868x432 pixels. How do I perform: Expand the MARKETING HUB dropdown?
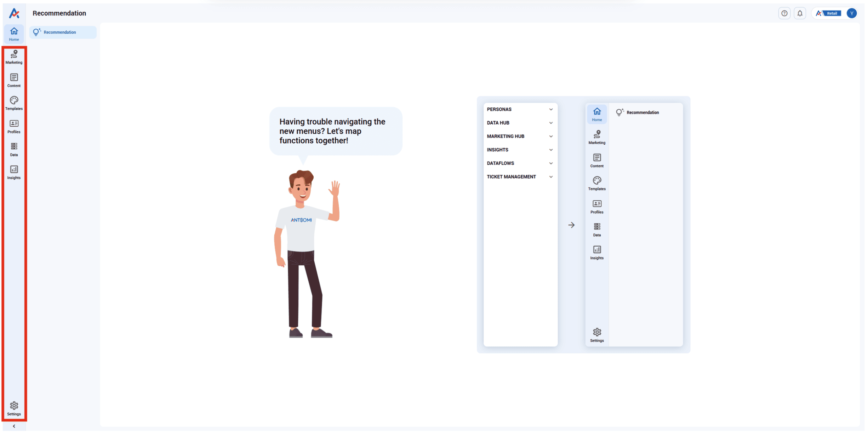(550, 136)
